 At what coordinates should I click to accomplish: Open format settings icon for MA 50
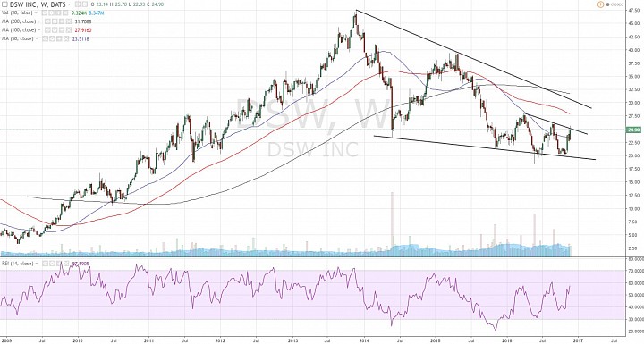click(x=52, y=38)
